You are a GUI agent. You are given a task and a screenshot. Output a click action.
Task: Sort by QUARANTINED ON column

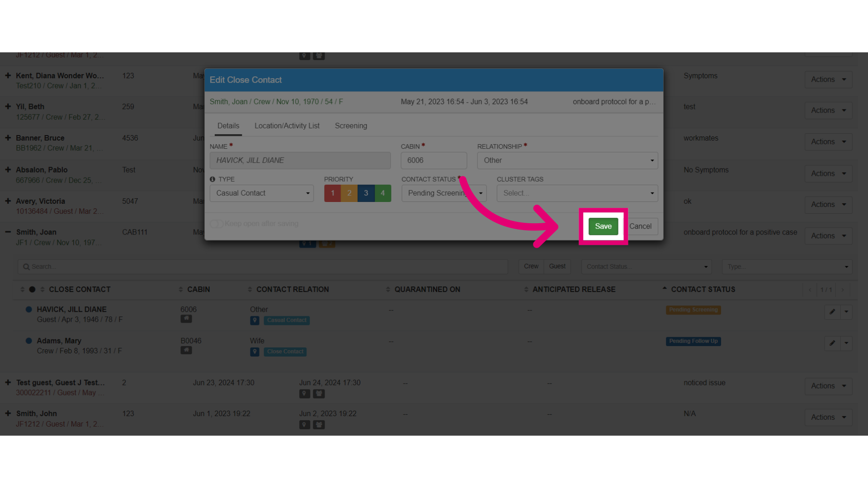[x=427, y=290]
